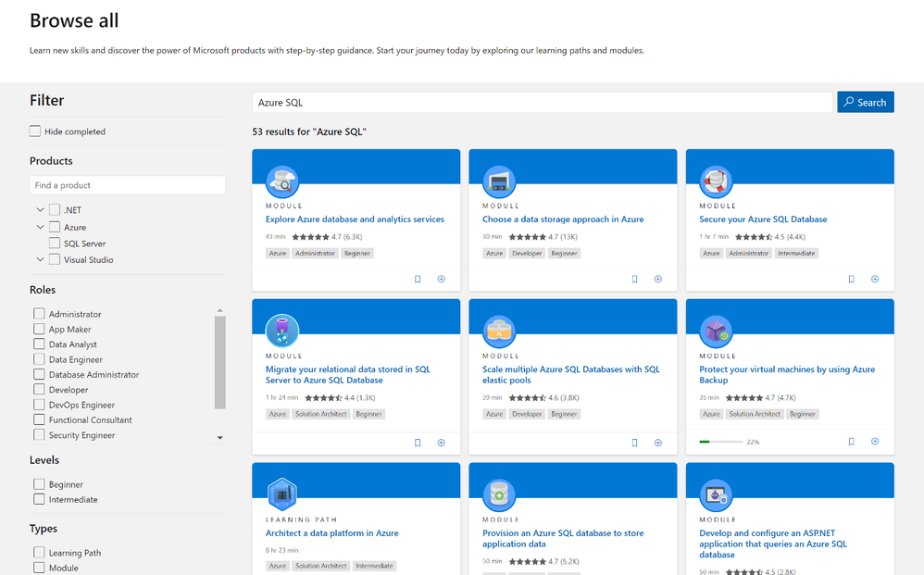Select the Database Administrator role checkbox
924x575 pixels.
39,374
